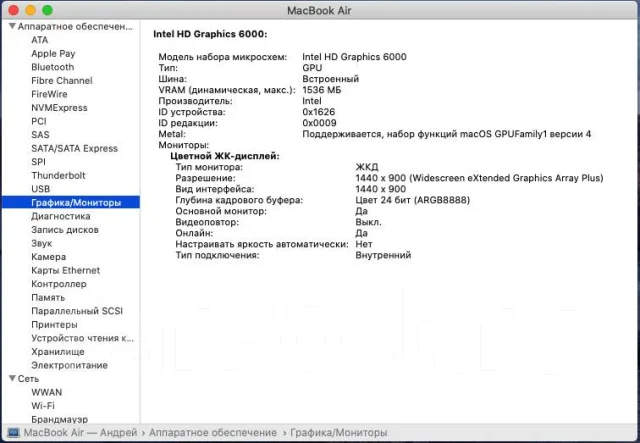
Task: Click revision ID value 0x0009
Action: tap(319, 123)
